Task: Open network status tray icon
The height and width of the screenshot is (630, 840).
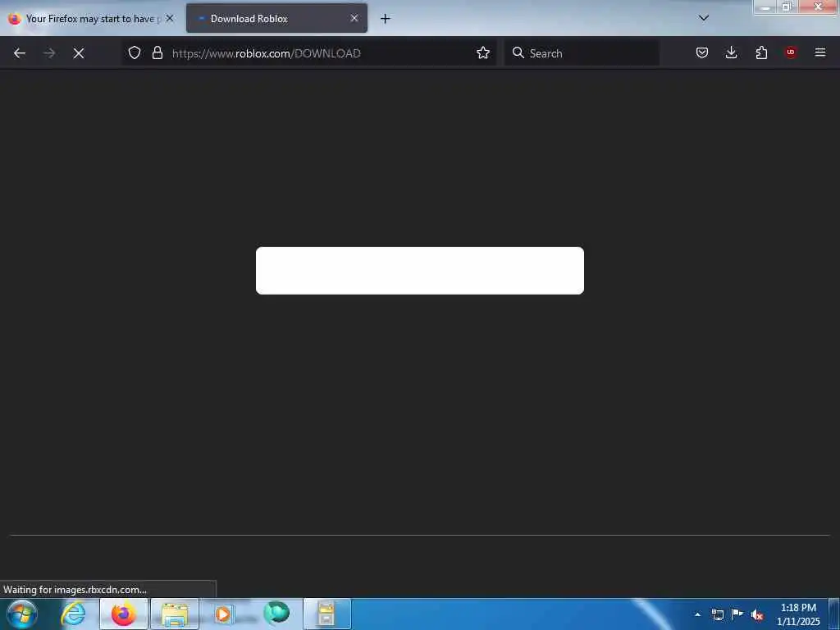Action: 718,615
